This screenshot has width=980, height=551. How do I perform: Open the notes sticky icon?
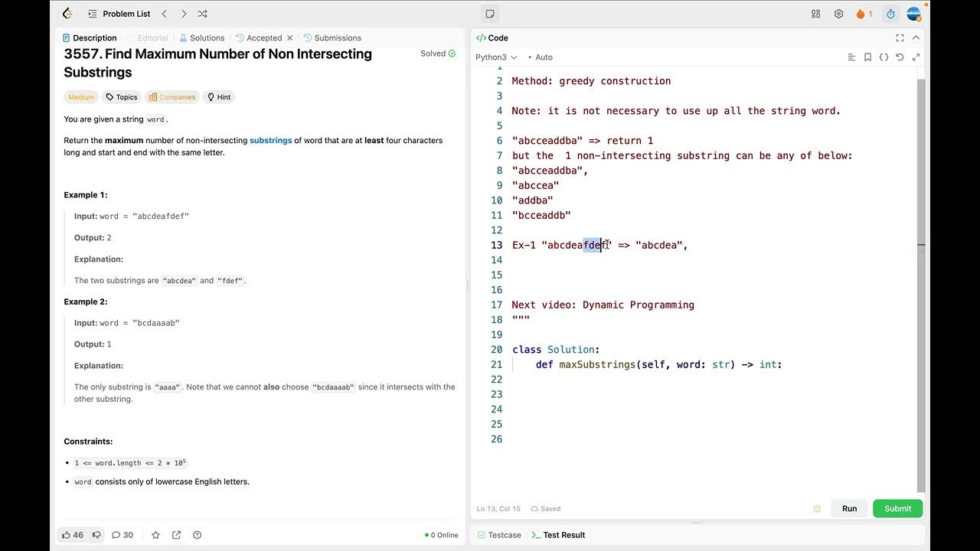[x=490, y=14]
